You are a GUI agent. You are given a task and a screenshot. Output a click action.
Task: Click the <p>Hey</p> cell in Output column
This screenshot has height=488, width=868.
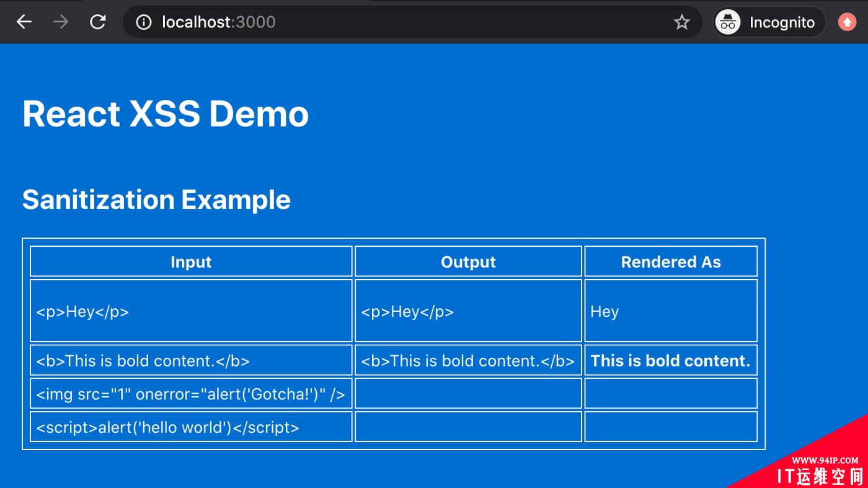(x=468, y=311)
